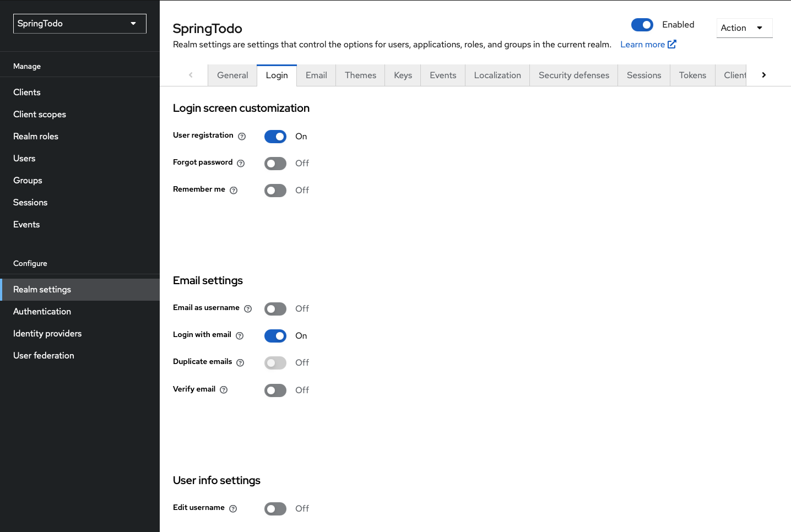Click help icon next to Duplicate emails

[x=240, y=362]
